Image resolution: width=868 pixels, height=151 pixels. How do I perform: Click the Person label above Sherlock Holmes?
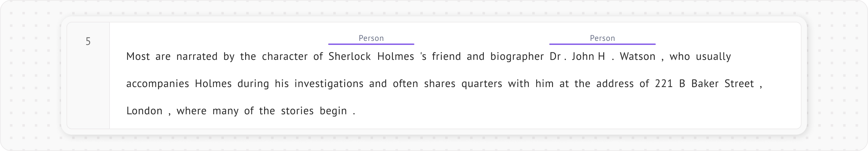point(371,38)
